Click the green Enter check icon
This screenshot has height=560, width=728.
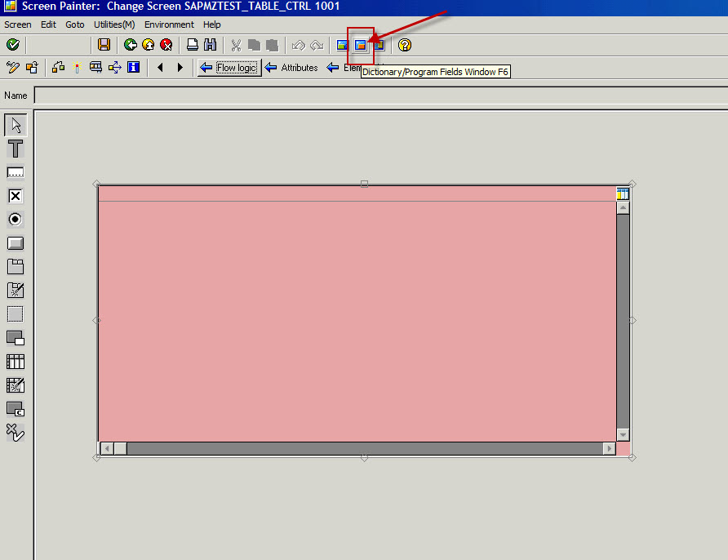tap(13, 45)
